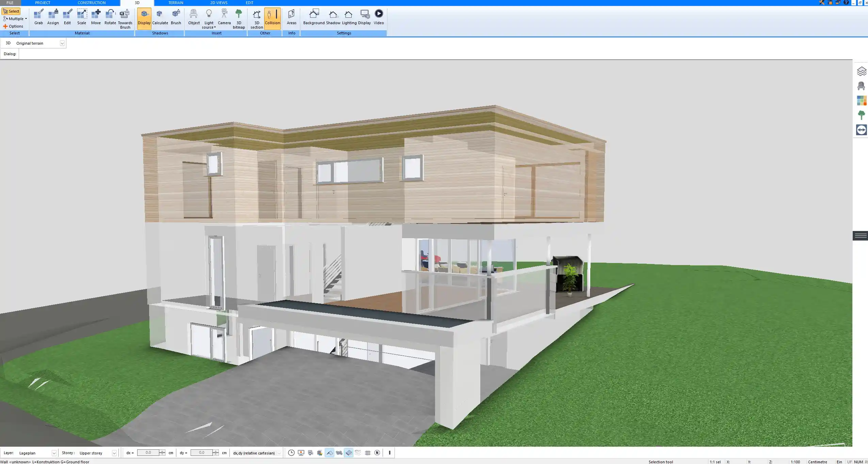Switch to the CONSTRUCTION tab
This screenshot has width=868, height=464.
92,3
